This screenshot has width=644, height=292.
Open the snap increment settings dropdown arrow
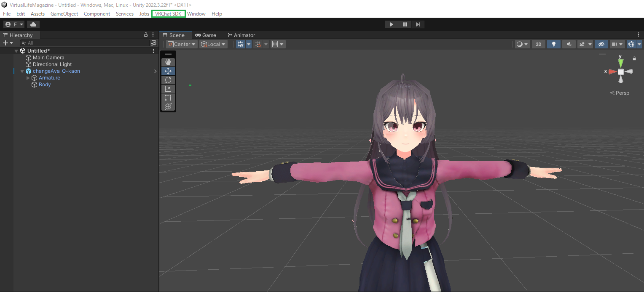pyautogui.click(x=266, y=44)
